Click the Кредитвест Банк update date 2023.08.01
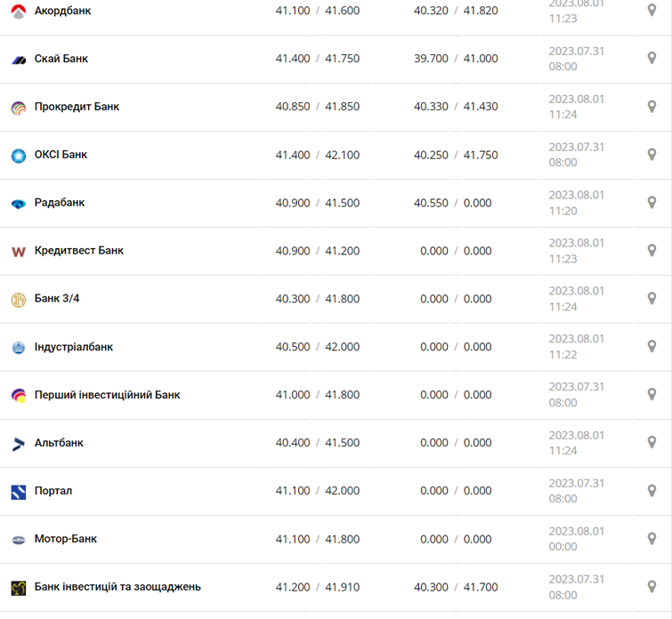The width and height of the screenshot is (672, 619). click(x=576, y=243)
